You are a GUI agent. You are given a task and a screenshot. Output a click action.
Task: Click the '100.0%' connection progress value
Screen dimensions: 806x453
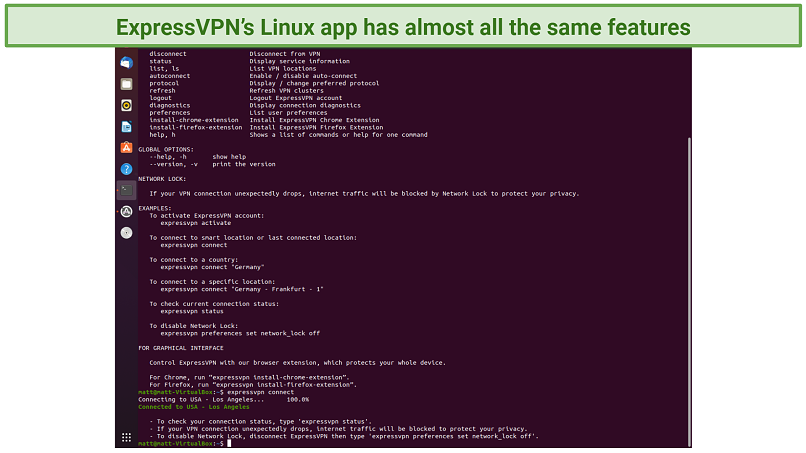pos(298,399)
